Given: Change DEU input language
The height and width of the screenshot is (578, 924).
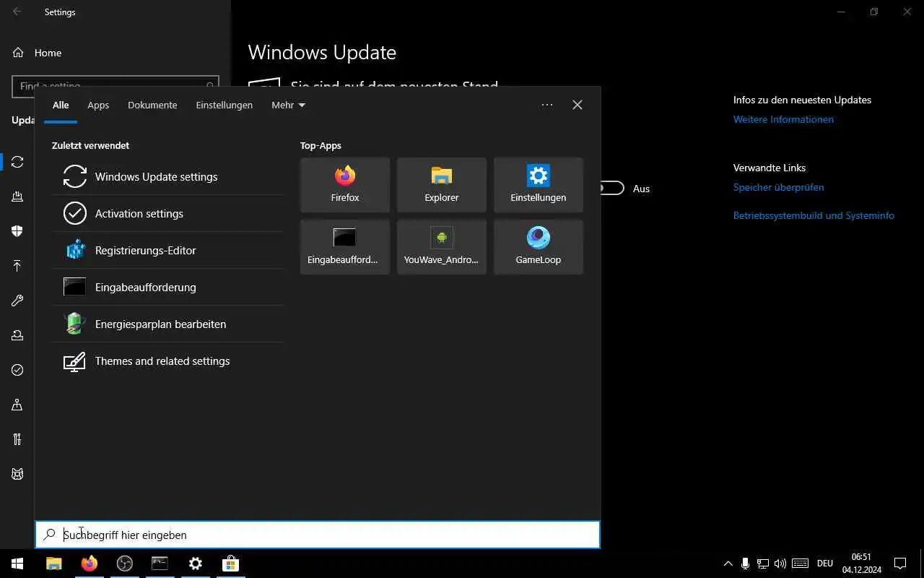Looking at the screenshot, I should point(825,564).
